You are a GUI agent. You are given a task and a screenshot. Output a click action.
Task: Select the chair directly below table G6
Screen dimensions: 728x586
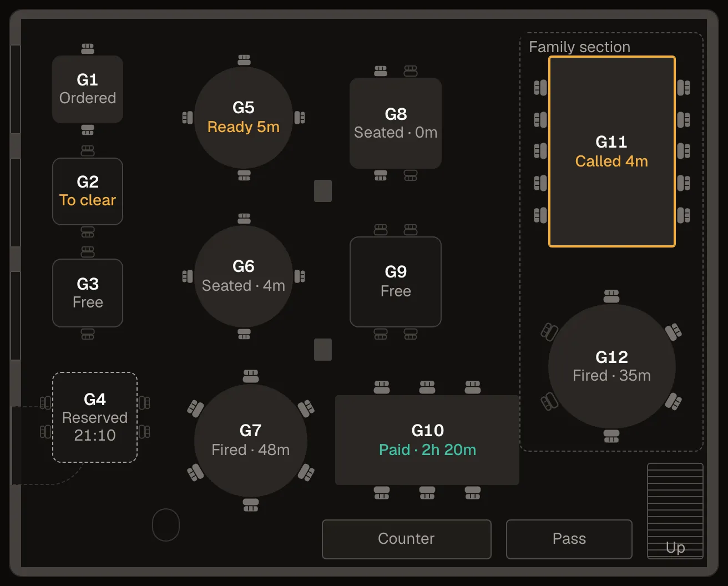[x=244, y=334]
